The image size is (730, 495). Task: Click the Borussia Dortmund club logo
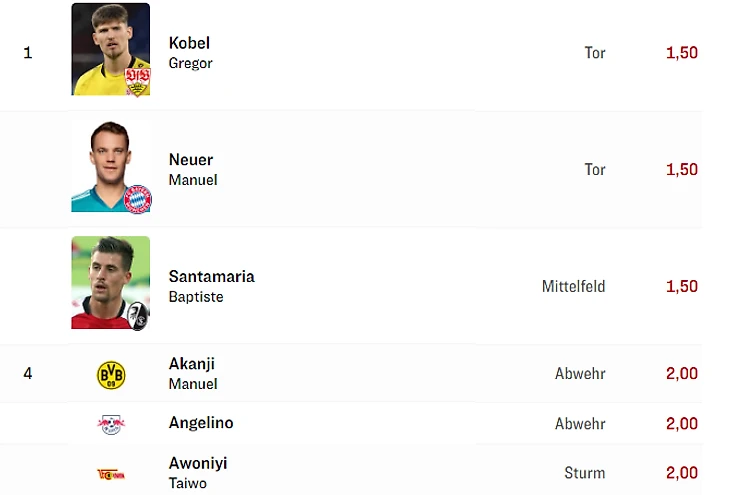(x=111, y=374)
